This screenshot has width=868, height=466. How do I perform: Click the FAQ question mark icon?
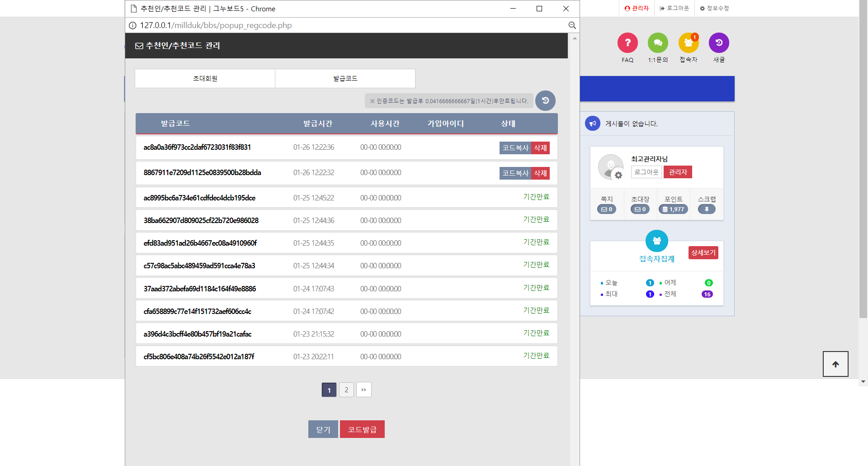tap(627, 43)
